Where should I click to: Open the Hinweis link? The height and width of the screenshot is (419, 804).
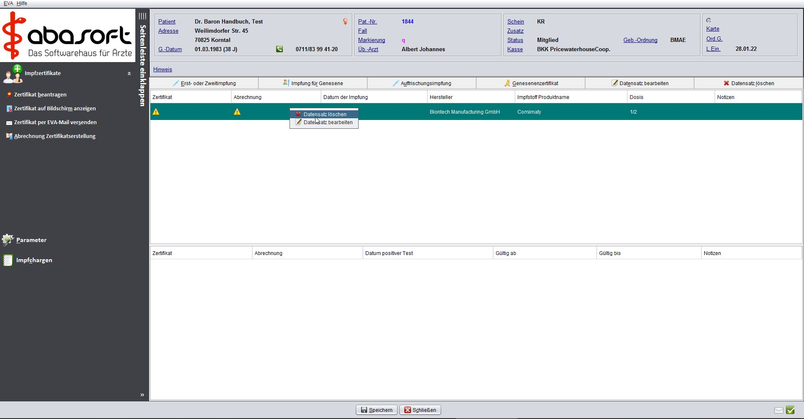(163, 69)
